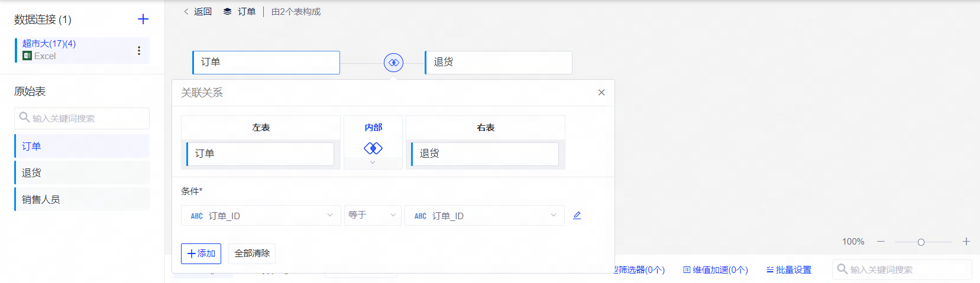
Task: Click the zoom out minus icon
Action: coord(881,242)
